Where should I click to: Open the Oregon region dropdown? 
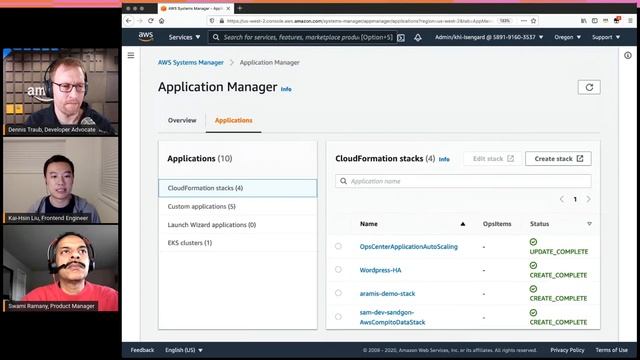click(567, 37)
